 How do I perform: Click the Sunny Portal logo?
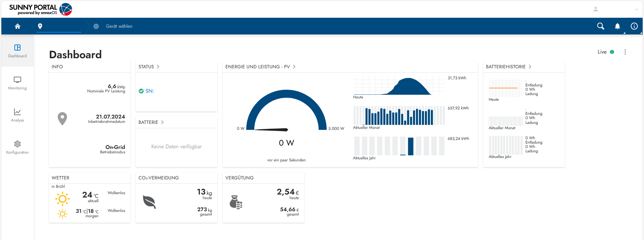pyautogui.click(x=41, y=9)
